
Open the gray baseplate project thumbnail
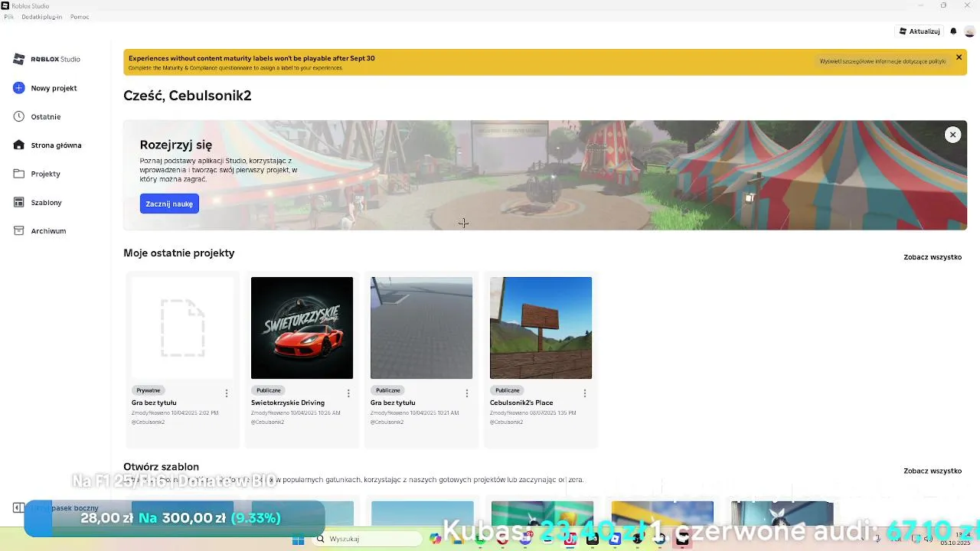[421, 328]
